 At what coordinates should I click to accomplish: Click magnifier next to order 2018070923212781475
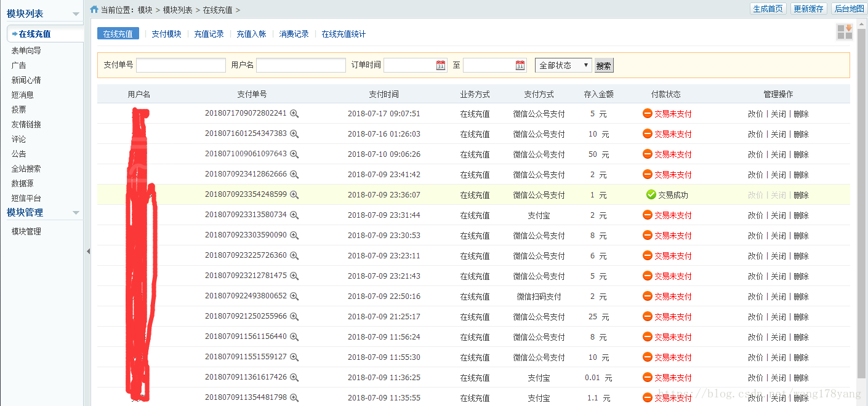[x=294, y=276]
